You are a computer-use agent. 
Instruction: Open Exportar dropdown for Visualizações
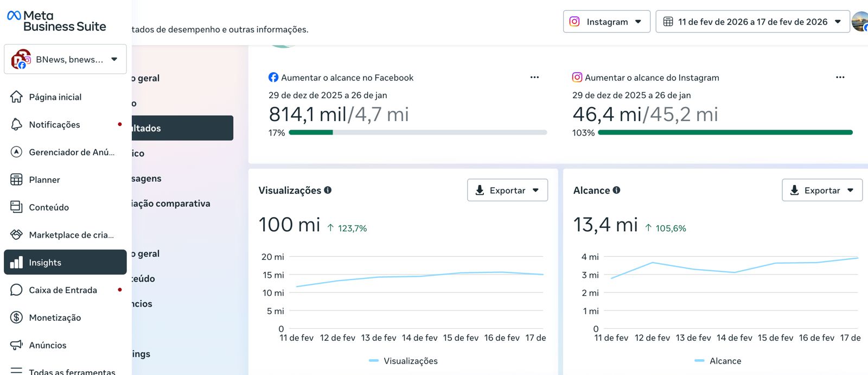pyautogui.click(x=507, y=190)
